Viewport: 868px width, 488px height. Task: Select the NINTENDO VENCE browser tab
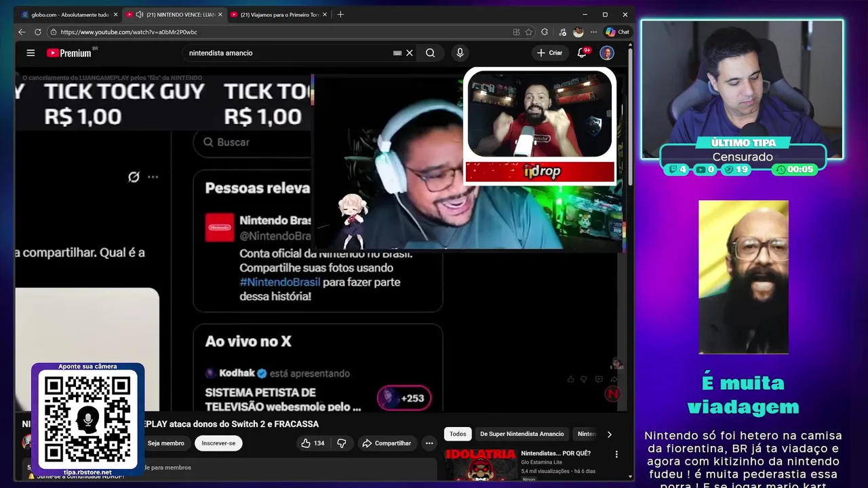click(x=174, y=14)
